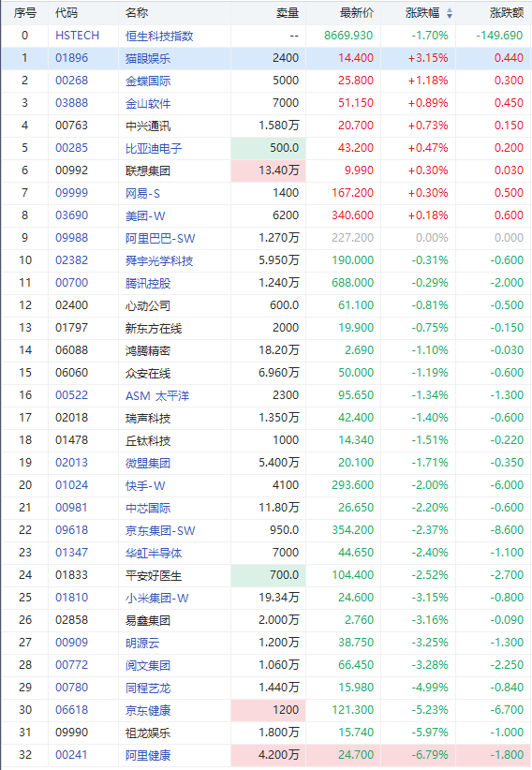Open stock code 09999

[x=72, y=193]
